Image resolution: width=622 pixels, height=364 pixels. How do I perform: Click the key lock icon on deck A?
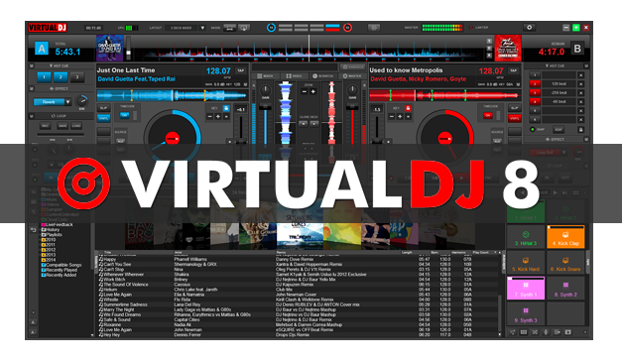226,108
